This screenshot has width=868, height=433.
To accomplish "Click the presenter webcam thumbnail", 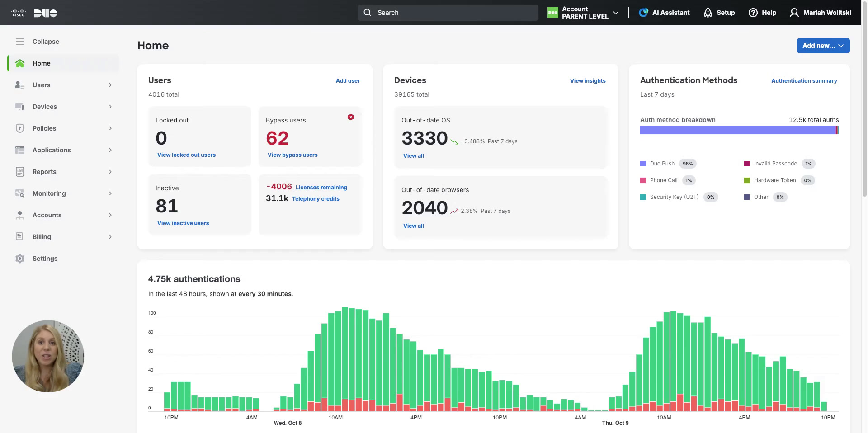I will coord(48,356).
